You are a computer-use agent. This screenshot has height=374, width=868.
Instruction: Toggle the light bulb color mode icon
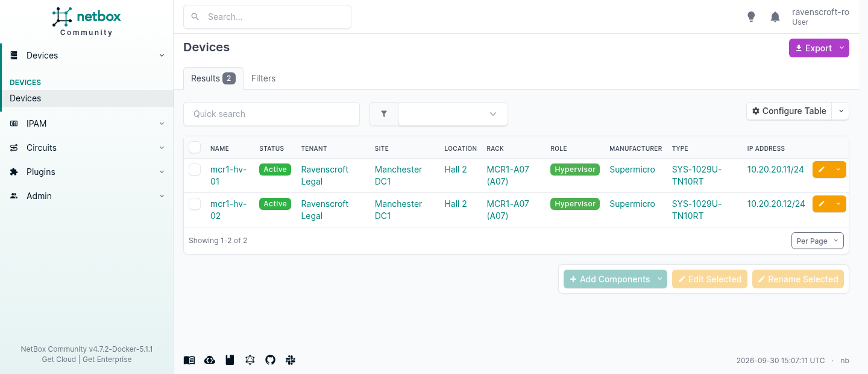click(x=751, y=17)
